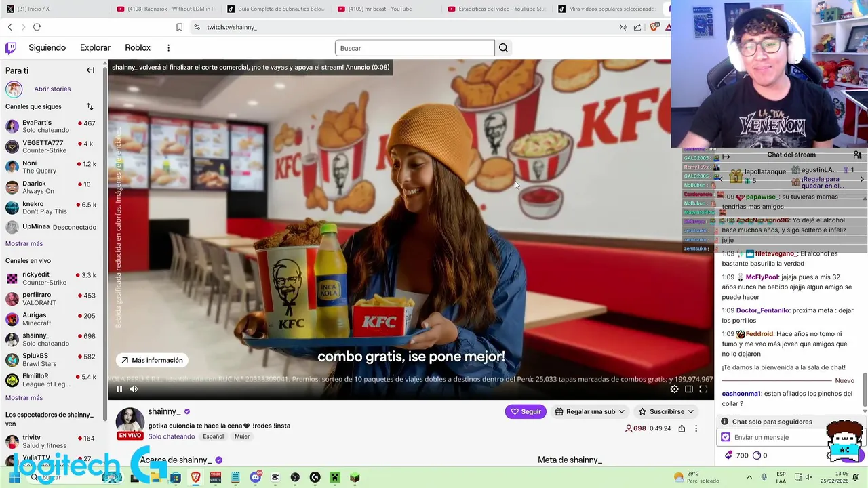Switch to the Guía Completa de Subnautica tab
This screenshot has width=868, height=488.
click(x=276, y=9)
